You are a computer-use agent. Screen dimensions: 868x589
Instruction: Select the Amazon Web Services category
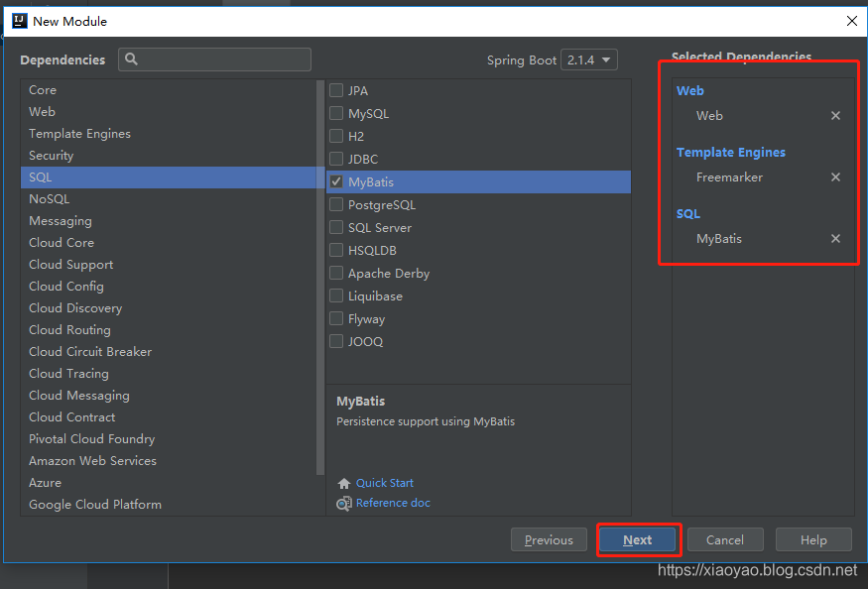point(92,460)
